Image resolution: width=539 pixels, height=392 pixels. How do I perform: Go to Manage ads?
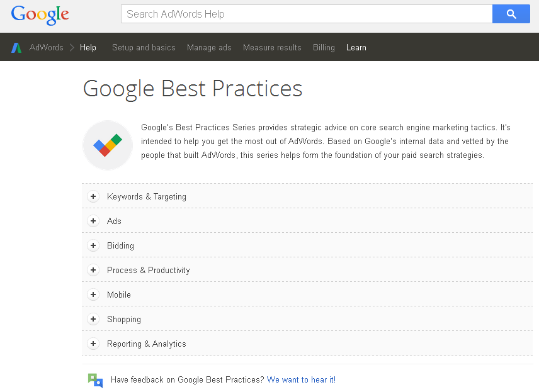(x=209, y=47)
